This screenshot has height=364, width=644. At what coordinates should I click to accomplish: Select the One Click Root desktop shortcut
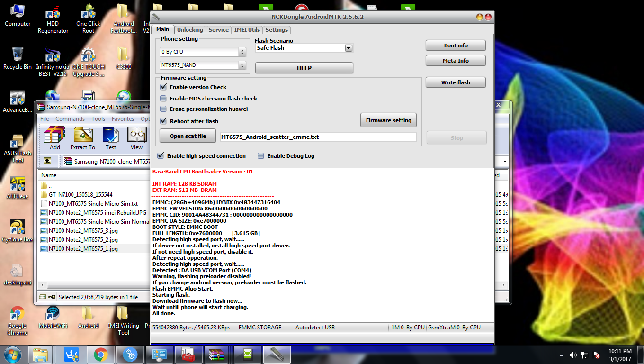click(x=88, y=20)
